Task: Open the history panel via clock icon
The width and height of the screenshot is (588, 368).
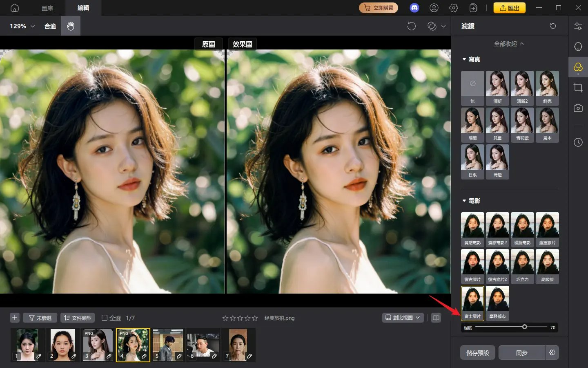Action: (x=578, y=142)
